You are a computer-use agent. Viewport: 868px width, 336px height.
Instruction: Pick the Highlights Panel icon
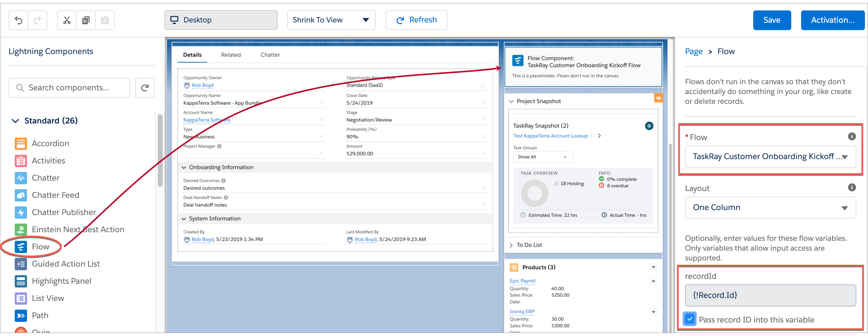point(21,281)
